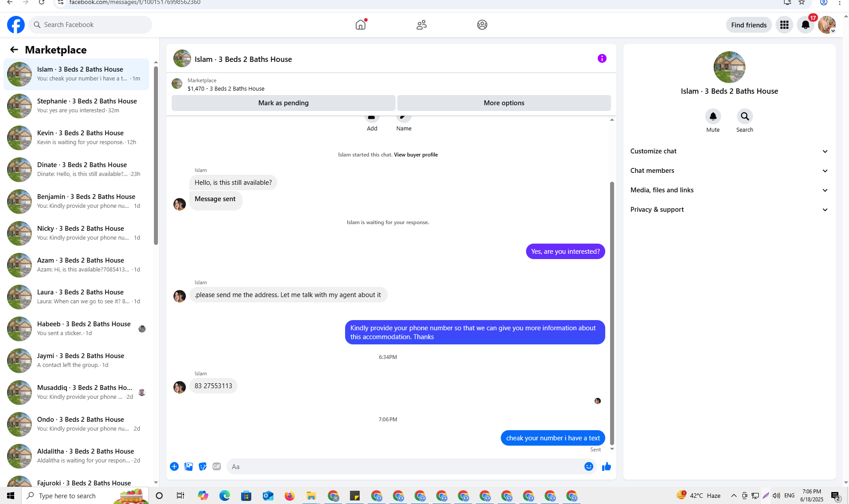Search in the Islam conversation

click(x=745, y=116)
